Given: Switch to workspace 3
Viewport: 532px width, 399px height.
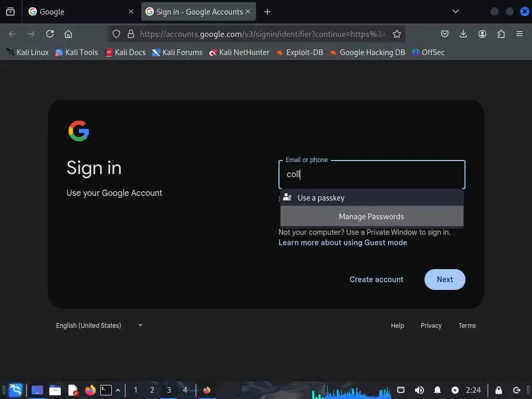Looking at the screenshot, I should [x=169, y=390].
